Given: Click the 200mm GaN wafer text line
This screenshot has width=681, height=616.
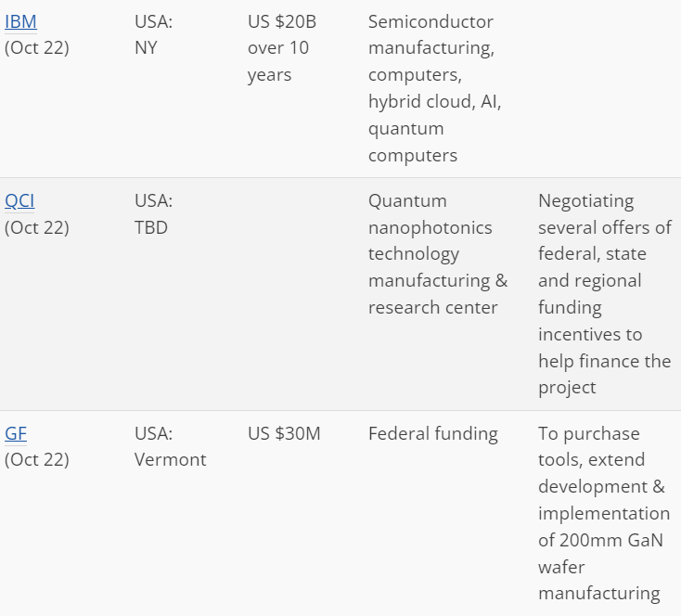Looking at the screenshot, I should 600,541.
